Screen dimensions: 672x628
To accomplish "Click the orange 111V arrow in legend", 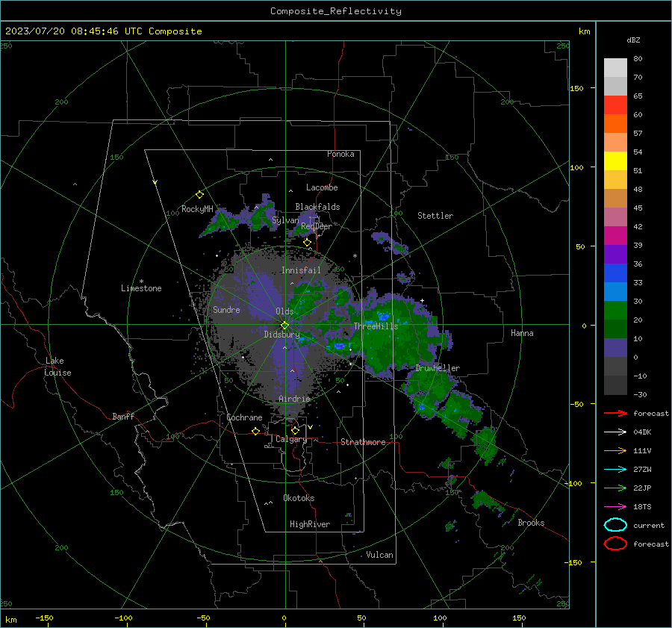I will [615, 450].
